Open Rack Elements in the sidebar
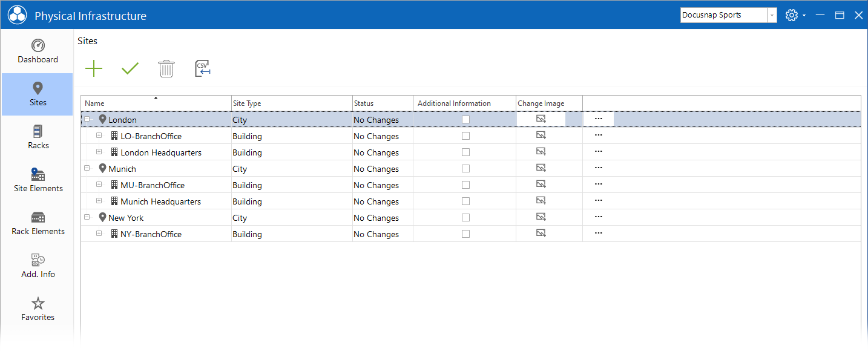 (38, 223)
